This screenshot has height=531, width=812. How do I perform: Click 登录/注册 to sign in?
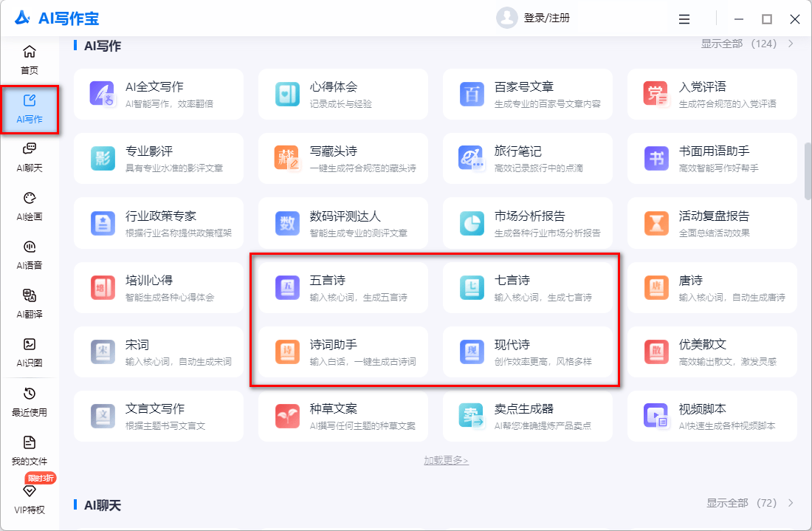pyautogui.click(x=546, y=18)
